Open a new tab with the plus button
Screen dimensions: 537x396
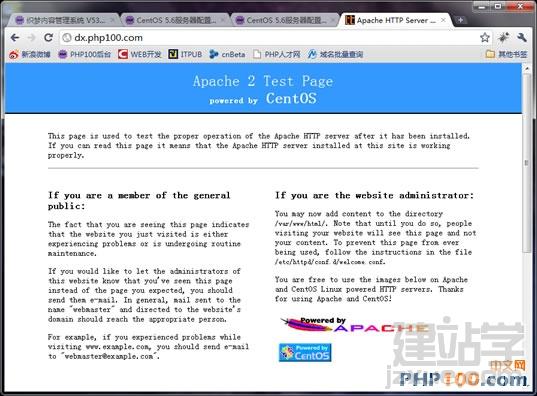pos(460,20)
